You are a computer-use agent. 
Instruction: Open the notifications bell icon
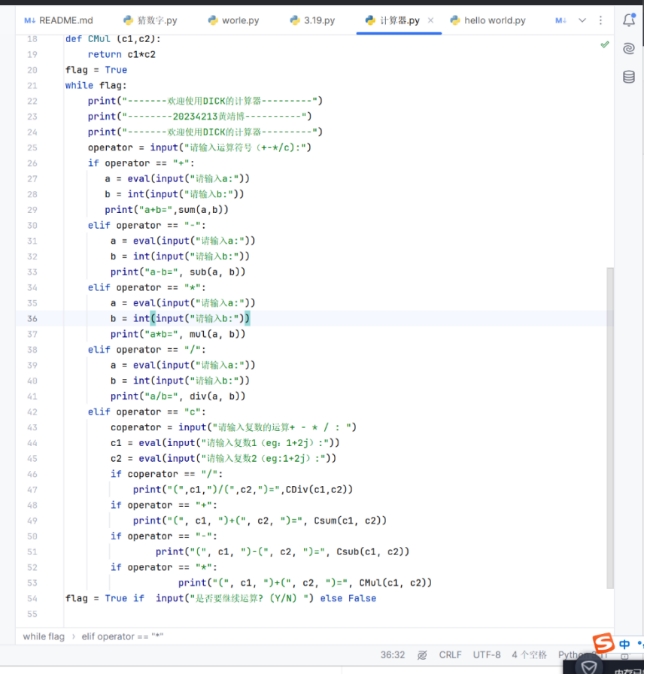pyautogui.click(x=629, y=20)
